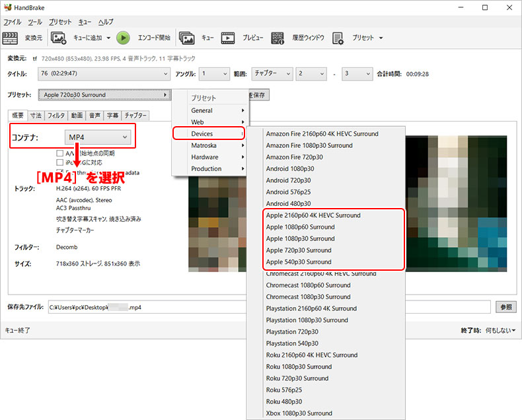Expand the Web preset submenu
The height and width of the screenshot is (420, 522).
tap(210, 122)
